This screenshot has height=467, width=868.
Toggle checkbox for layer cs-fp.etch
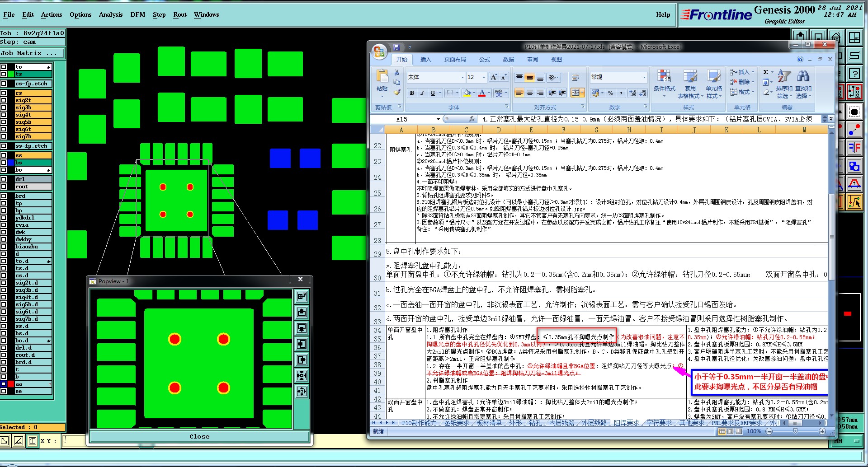coord(4,84)
